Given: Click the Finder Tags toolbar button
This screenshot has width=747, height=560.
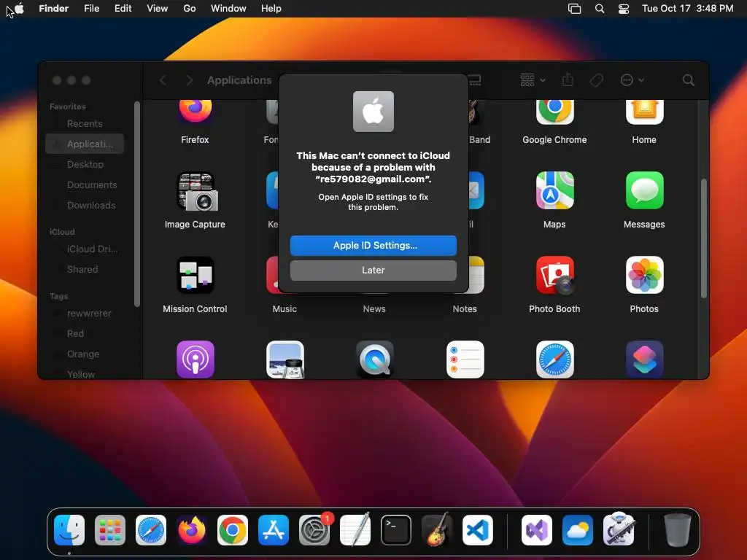Looking at the screenshot, I should pos(597,80).
